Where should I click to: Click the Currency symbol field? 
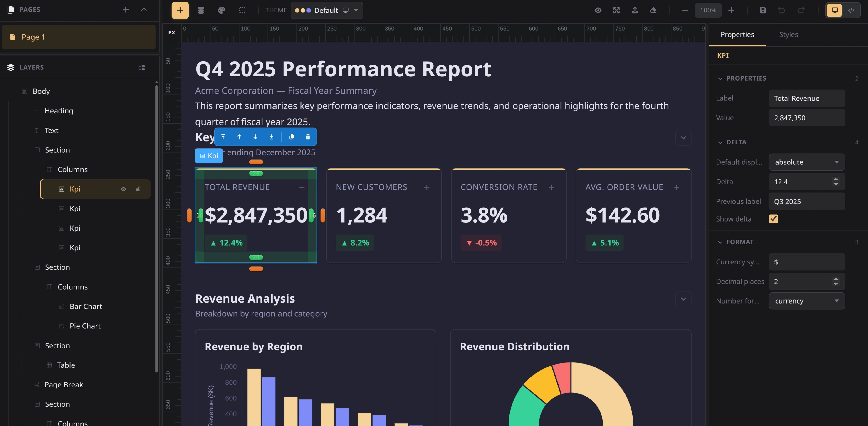coord(807,262)
